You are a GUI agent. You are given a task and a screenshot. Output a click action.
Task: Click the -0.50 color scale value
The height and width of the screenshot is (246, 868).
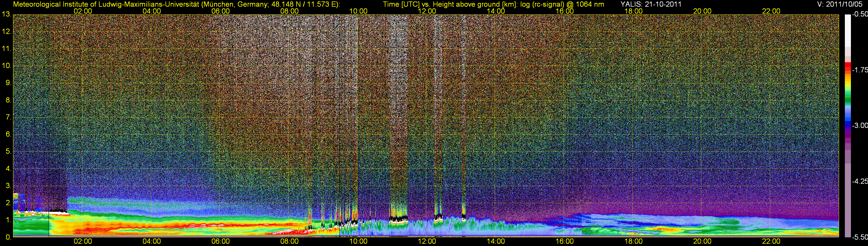pyautogui.click(x=860, y=14)
